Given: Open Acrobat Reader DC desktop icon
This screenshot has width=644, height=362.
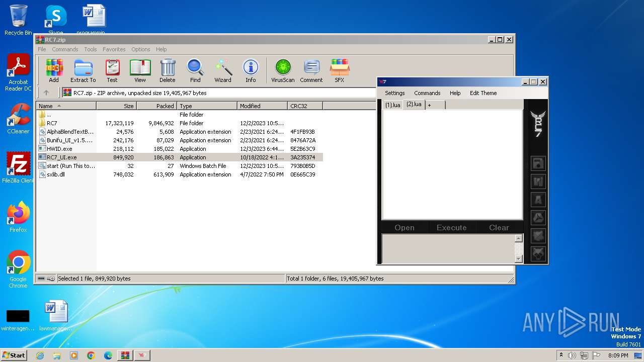Looking at the screenshot, I should pyautogui.click(x=18, y=73).
